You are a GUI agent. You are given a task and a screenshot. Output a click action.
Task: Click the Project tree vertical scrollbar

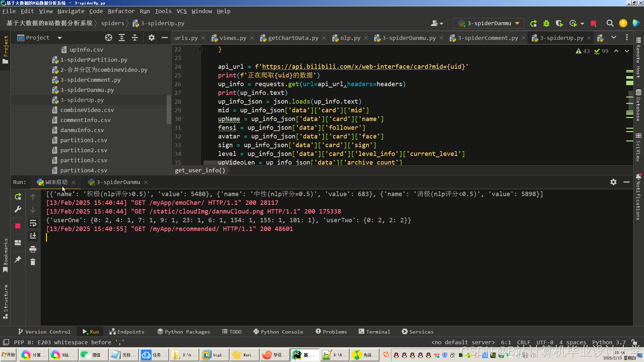tap(169, 109)
